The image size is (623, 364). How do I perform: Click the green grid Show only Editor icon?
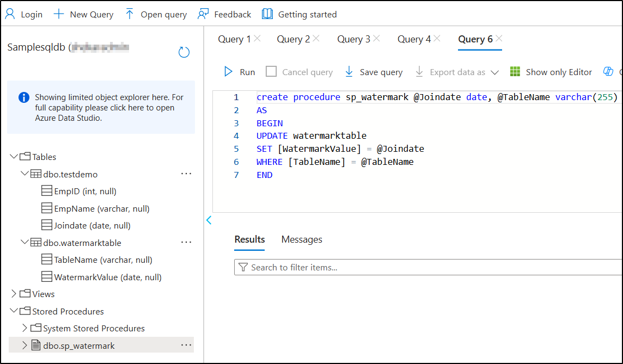tap(515, 71)
